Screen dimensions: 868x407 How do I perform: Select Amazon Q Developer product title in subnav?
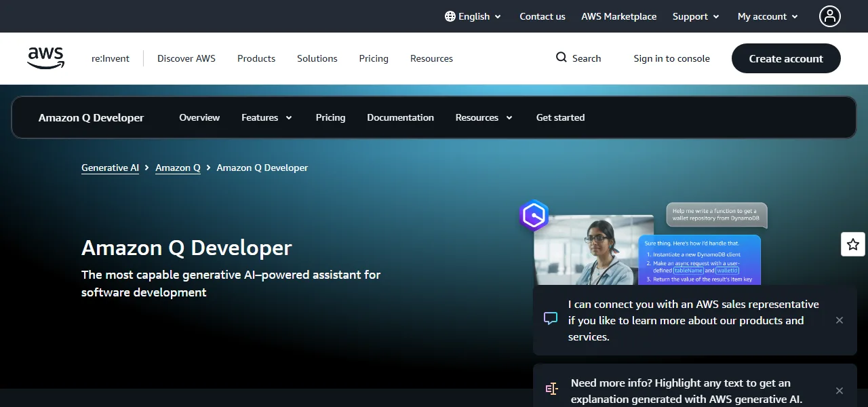tap(91, 117)
